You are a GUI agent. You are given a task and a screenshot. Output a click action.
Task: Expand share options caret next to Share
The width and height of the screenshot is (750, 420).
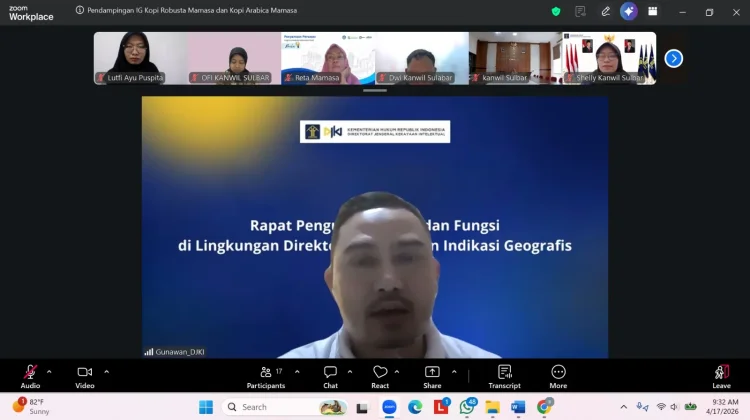point(454,372)
